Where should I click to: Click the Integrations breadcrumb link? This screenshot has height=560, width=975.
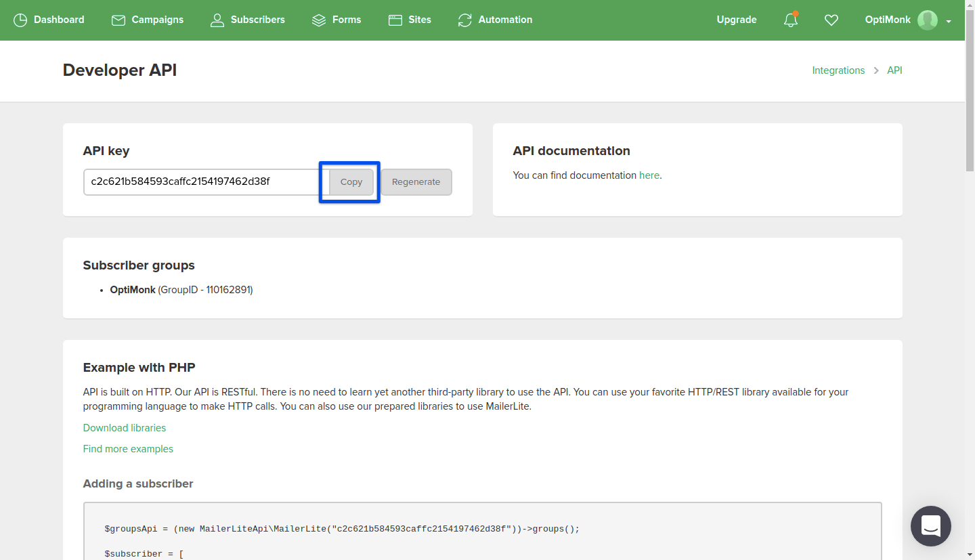pyautogui.click(x=838, y=70)
